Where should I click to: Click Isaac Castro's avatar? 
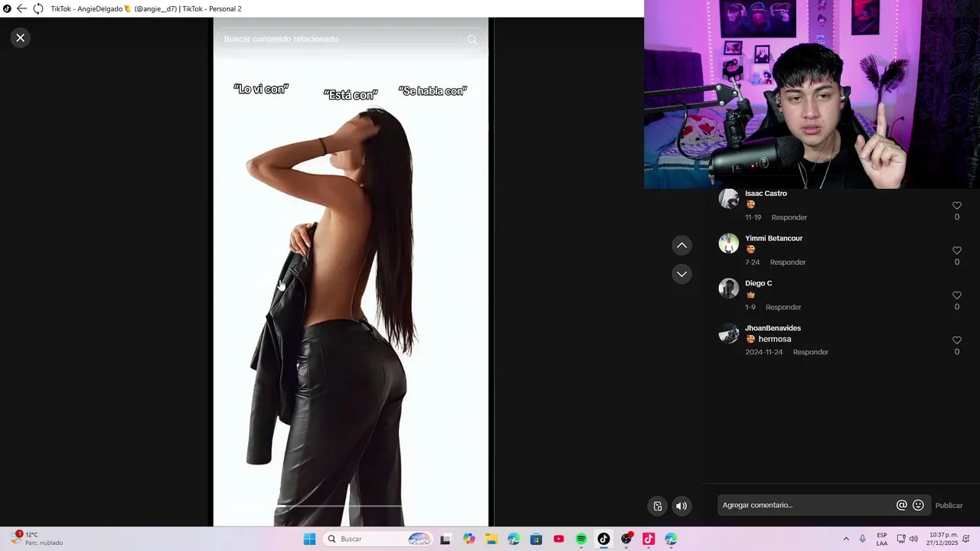(x=729, y=199)
